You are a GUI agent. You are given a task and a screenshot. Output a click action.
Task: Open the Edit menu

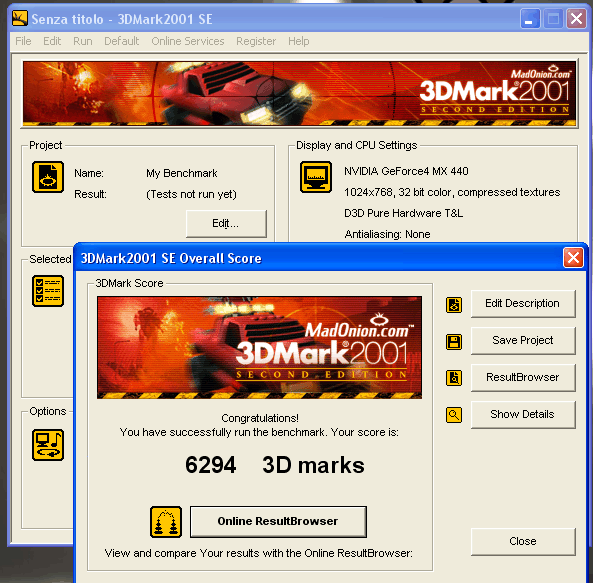click(x=52, y=41)
